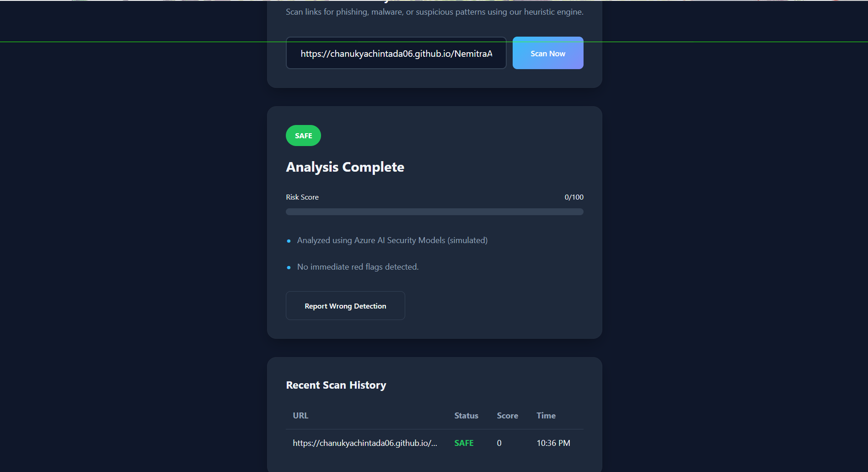The height and width of the screenshot is (472, 868).
Task: Click the green SAFE badge
Action: 303,136
